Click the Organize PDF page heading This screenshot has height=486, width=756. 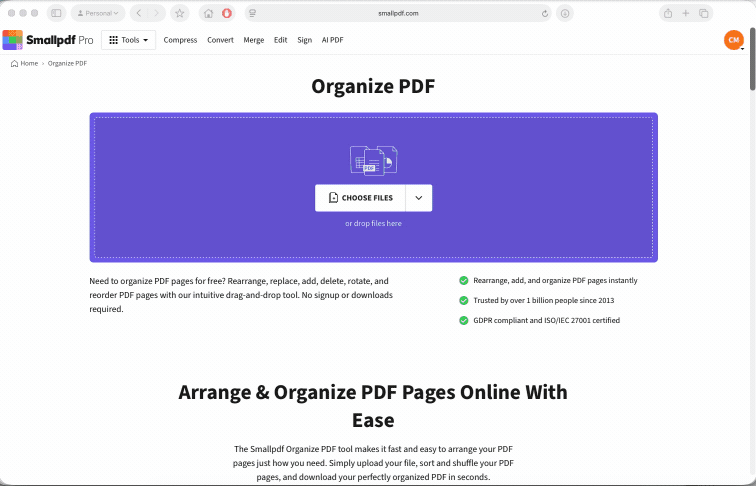(x=373, y=86)
